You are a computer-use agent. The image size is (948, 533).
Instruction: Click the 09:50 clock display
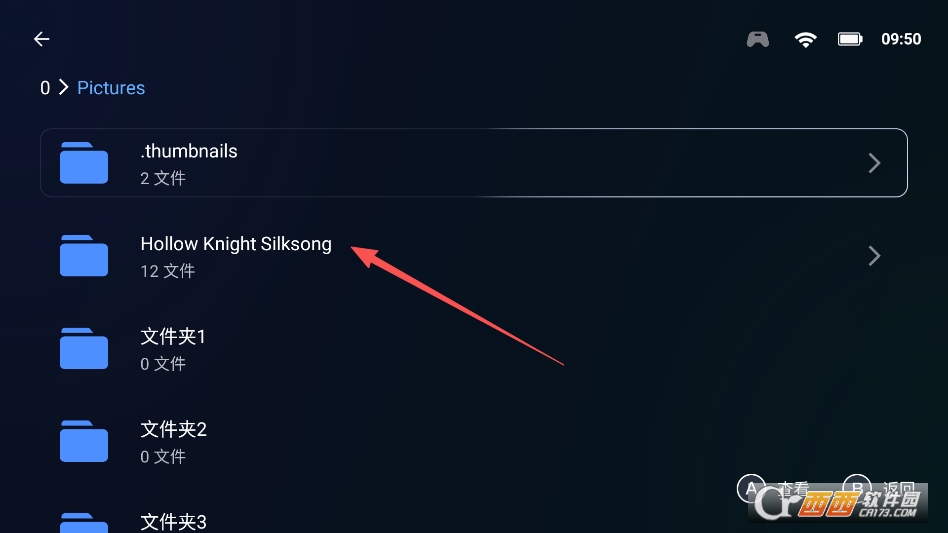tap(900, 39)
